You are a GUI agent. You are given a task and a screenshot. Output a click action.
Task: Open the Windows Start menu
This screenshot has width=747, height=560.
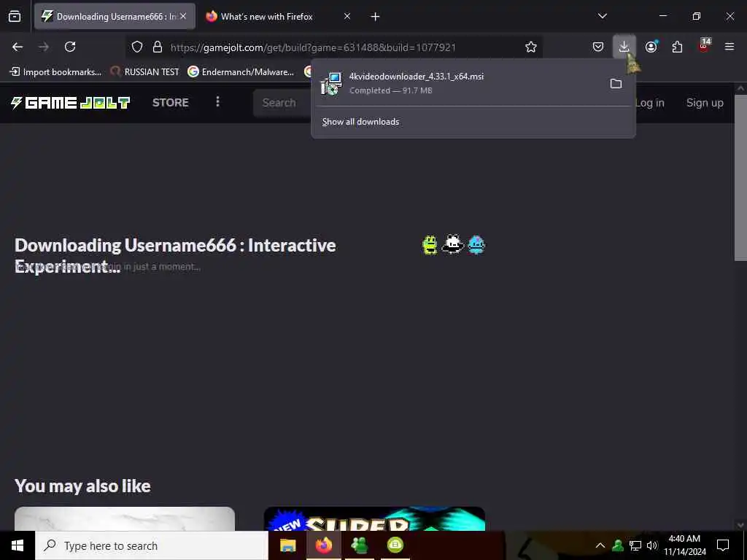18,545
